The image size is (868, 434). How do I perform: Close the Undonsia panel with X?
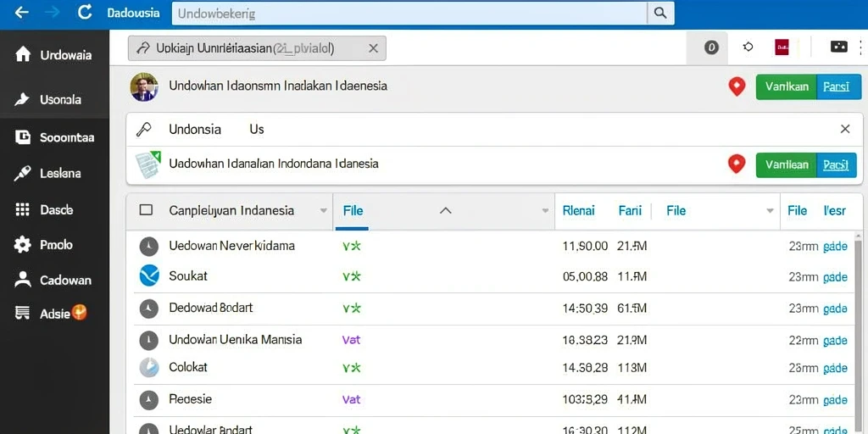[x=845, y=129]
